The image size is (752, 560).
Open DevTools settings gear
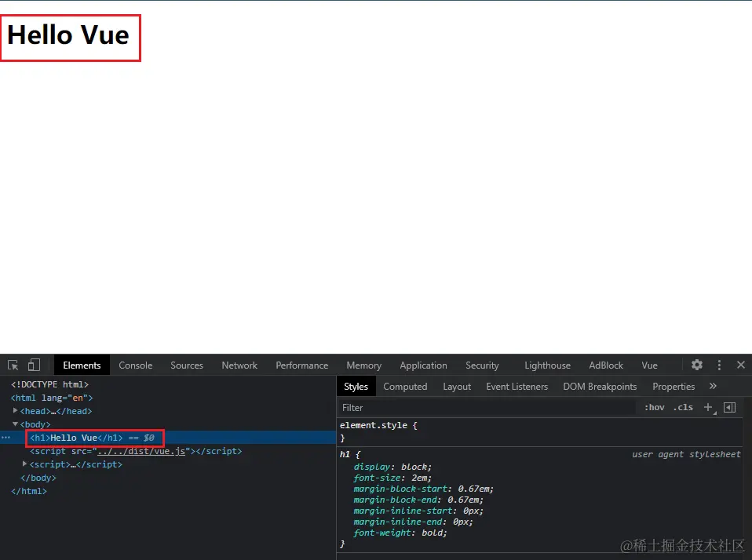pos(697,365)
